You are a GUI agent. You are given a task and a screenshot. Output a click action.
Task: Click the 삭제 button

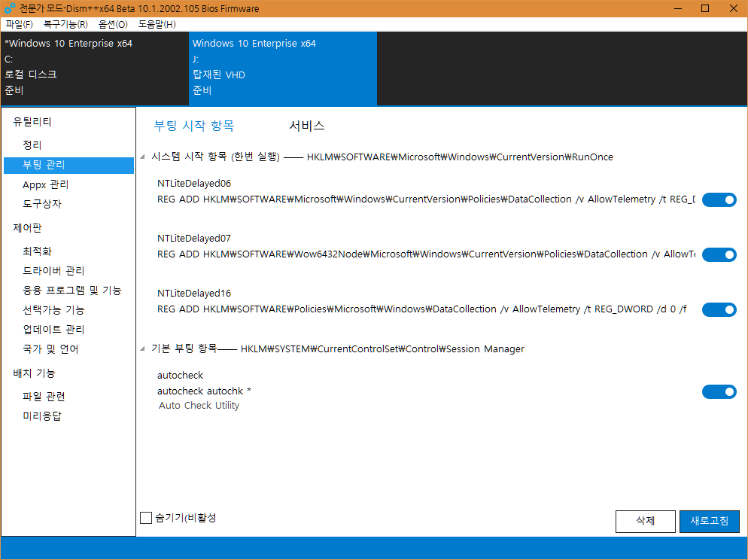(646, 521)
